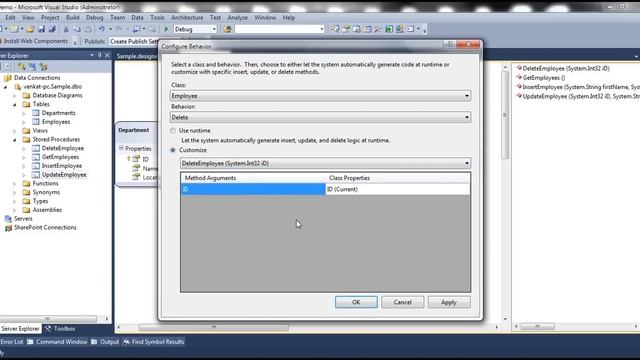Collapse the Stored Procedures folder
Screen dimensions: 640x360
(15, 140)
